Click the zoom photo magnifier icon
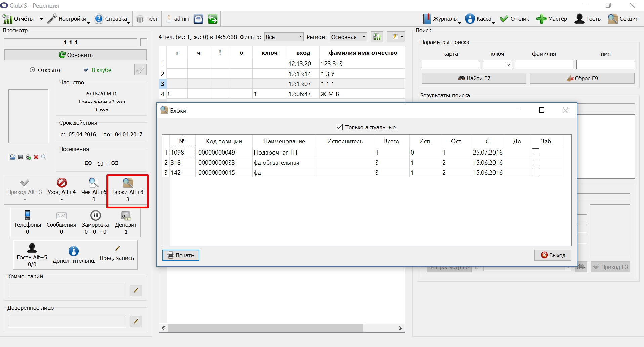This screenshot has height=347, width=644. (44, 157)
